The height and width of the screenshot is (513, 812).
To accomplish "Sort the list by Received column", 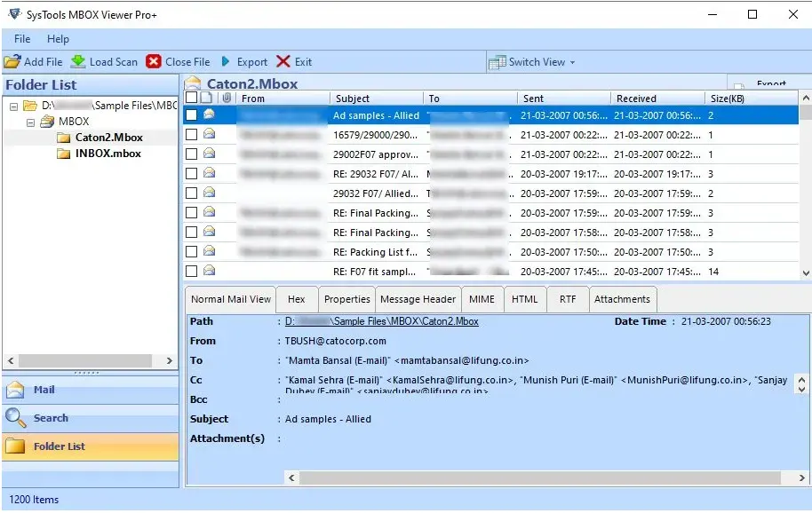I will (657, 99).
